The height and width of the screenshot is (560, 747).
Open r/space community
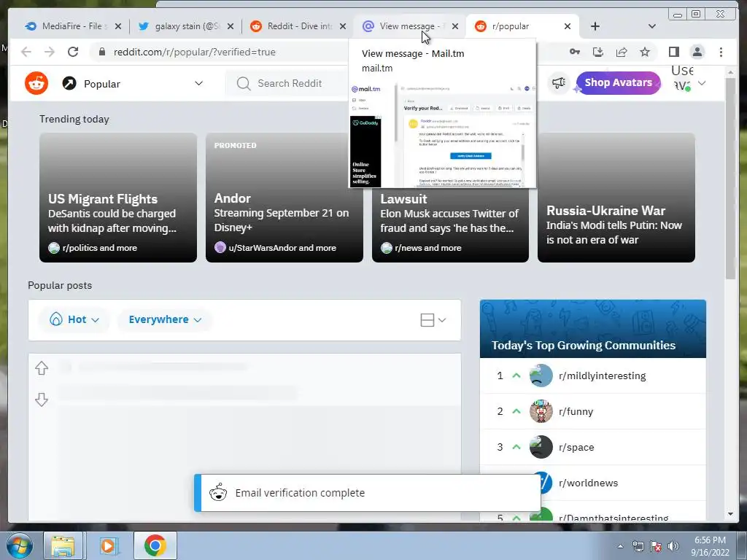[576, 447]
